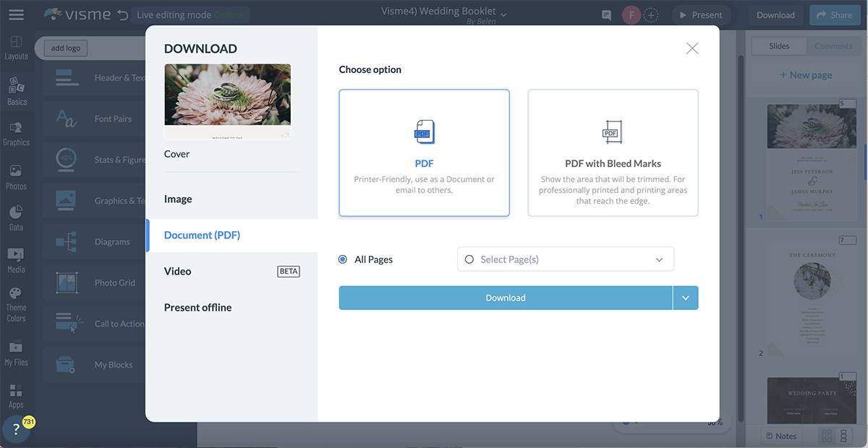
Task: Switch to the Video download tab
Action: point(178,271)
